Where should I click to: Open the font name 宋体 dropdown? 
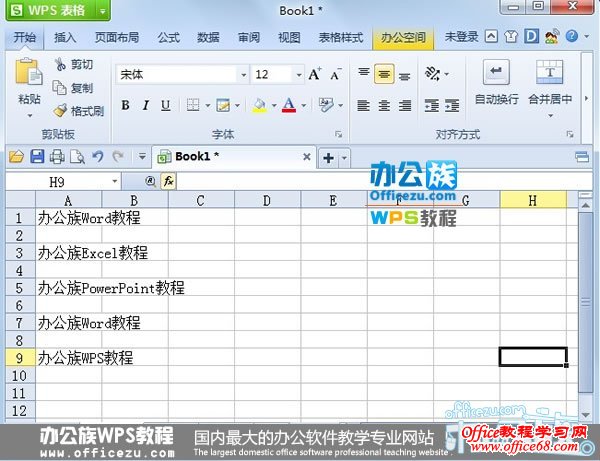point(243,74)
